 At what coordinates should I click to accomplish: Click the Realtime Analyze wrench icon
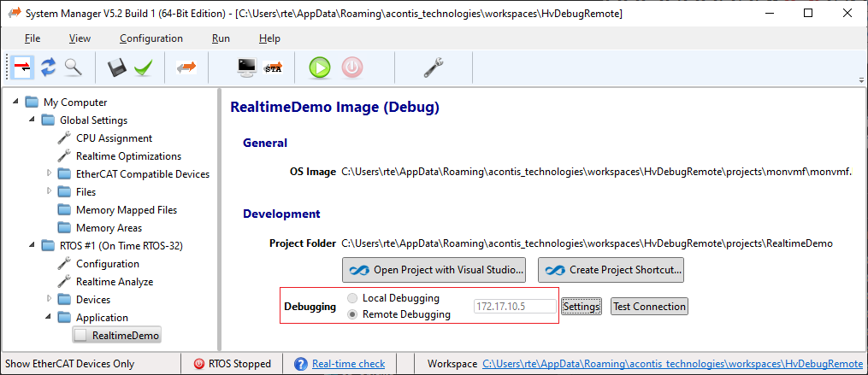coord(64,282)
